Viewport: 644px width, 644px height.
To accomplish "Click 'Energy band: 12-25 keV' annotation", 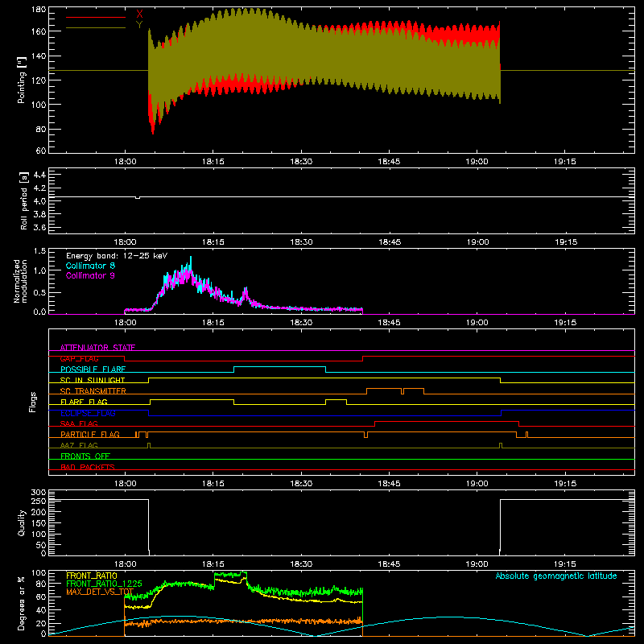I will (117, 256).
